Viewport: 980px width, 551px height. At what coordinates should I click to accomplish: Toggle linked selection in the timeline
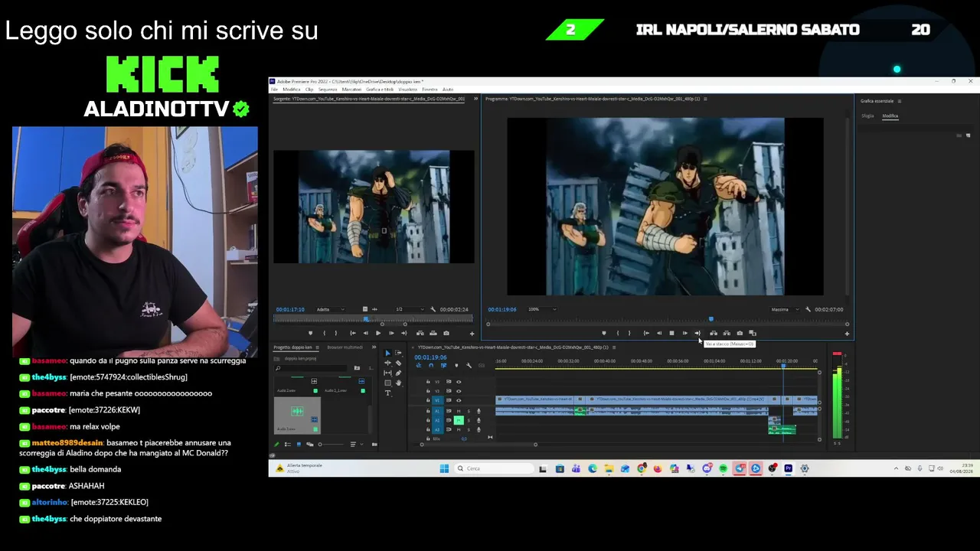(x=443, y=366)
